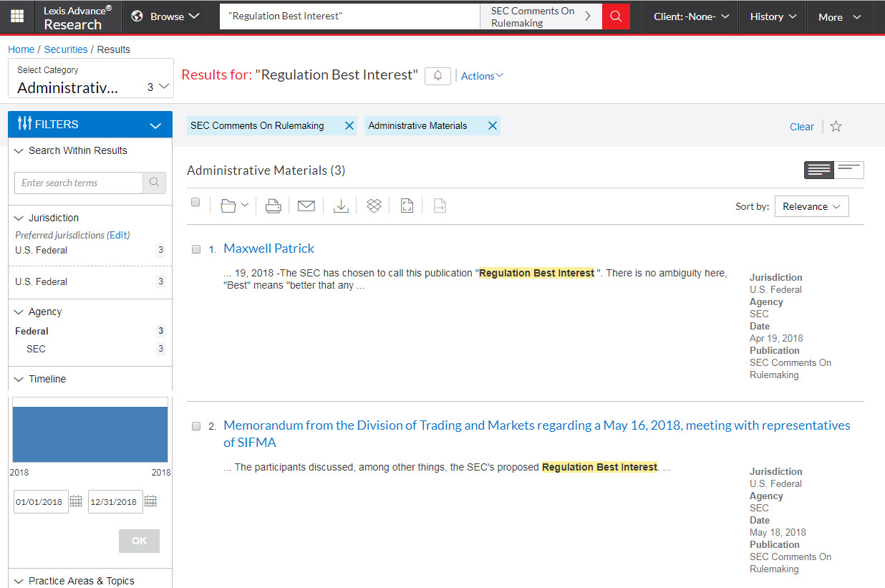Collapse the Search Within Results section
Image resolution: width=885 pixels, height=588 pixels.
pos(71,150)
